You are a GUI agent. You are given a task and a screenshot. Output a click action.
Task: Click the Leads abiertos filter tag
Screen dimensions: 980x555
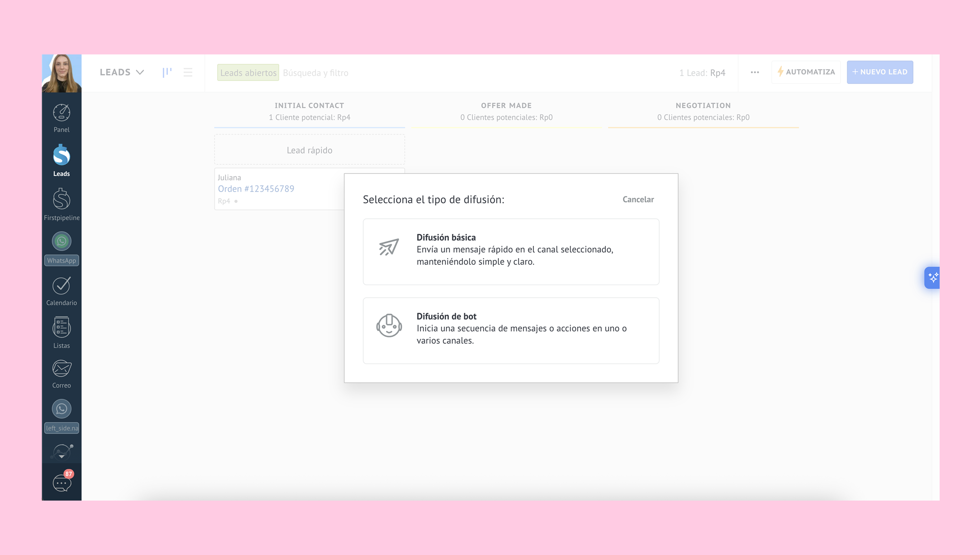248,72
